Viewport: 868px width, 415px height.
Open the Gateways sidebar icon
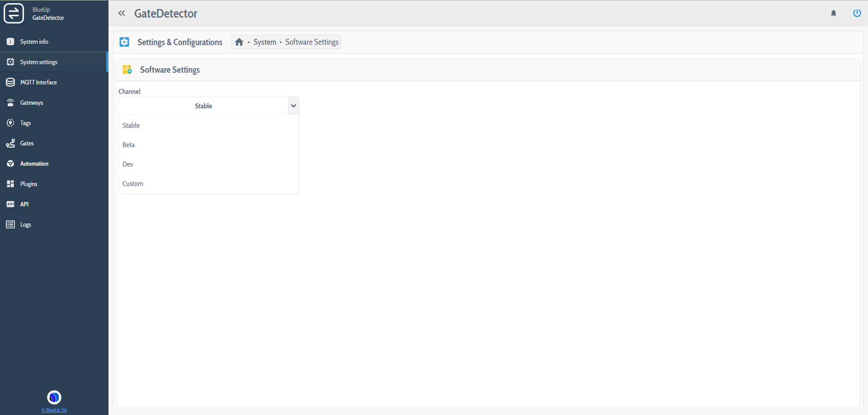[10, 103]
